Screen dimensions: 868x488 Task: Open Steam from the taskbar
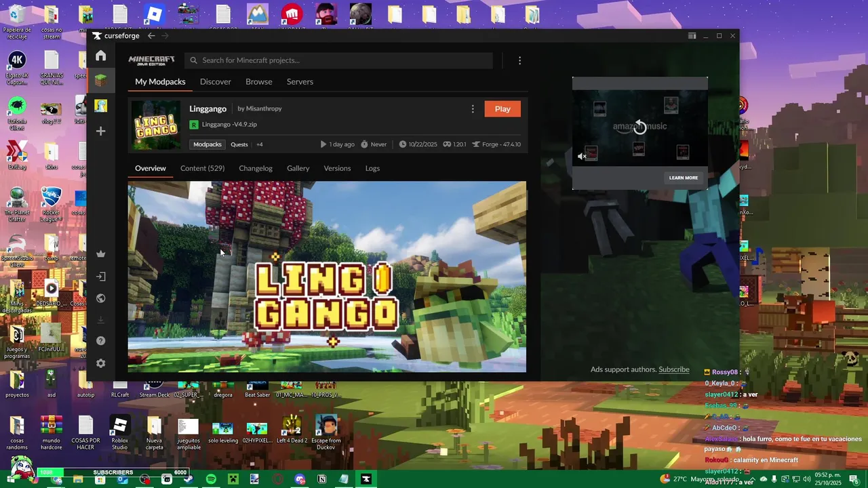click(189, 479)
